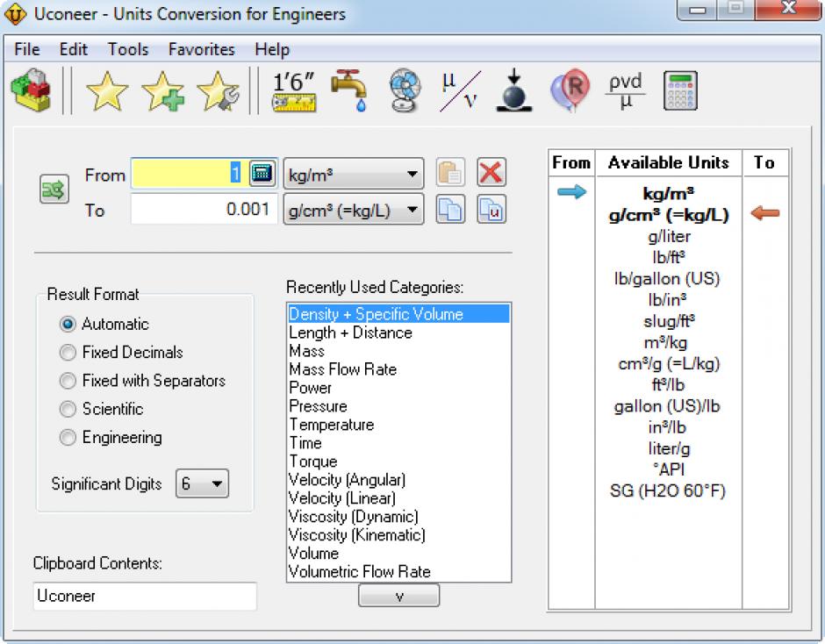Choose lb/ft³ in Available Units
825x644 pixels.
tap(669, 257)
